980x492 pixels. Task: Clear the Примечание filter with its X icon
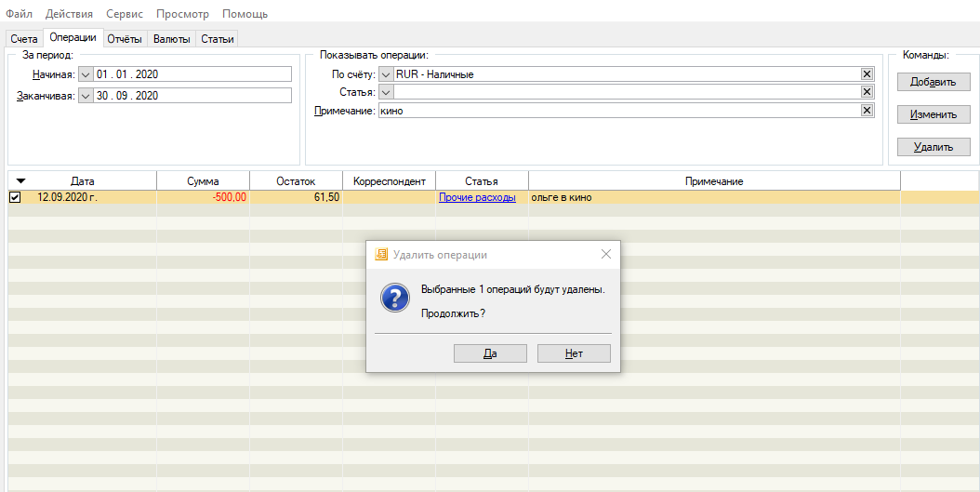(x=867, y=110)
